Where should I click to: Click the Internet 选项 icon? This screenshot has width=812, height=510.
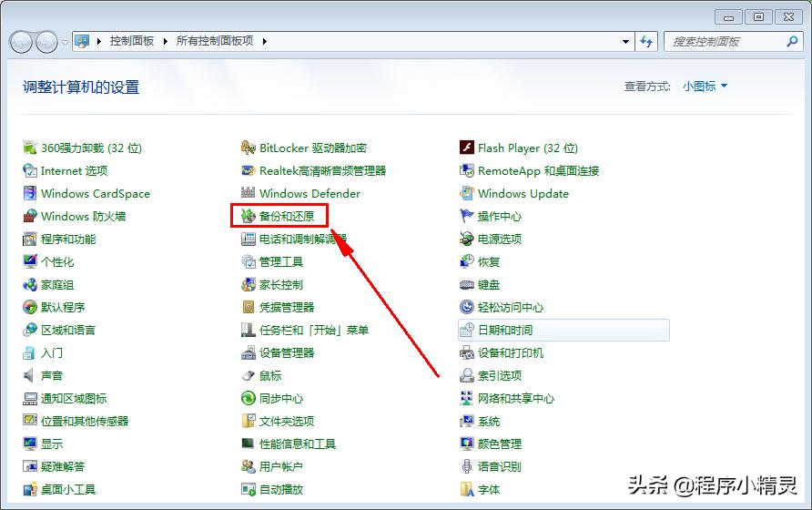[x=30, y=170]
